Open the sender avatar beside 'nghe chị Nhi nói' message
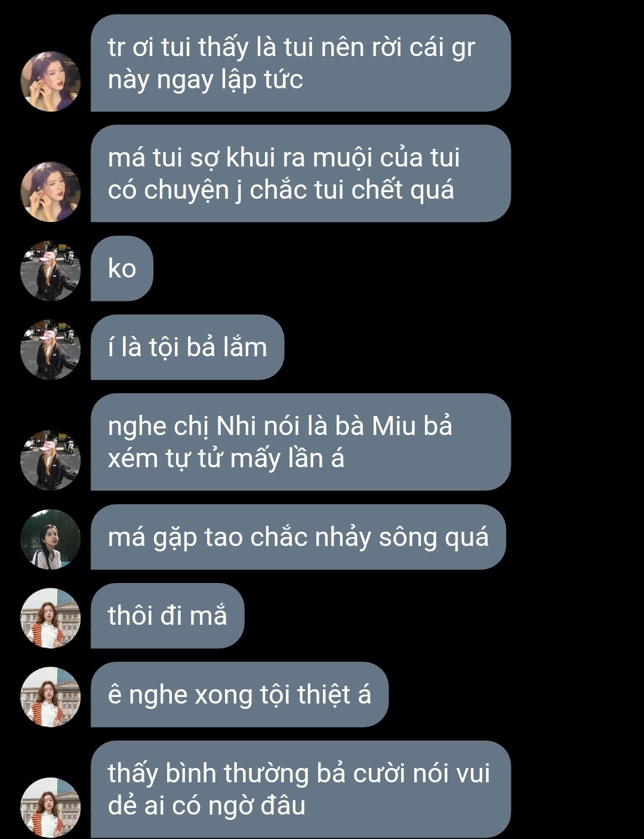644x839 pixels. [x=51, y=460]
